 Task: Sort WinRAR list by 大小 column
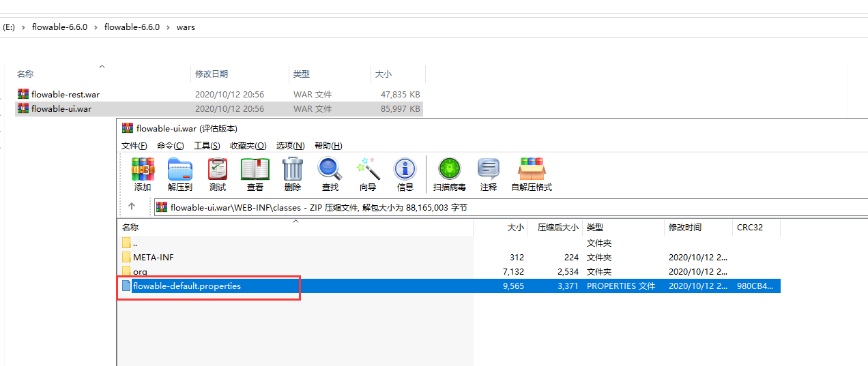click(500, 228)
